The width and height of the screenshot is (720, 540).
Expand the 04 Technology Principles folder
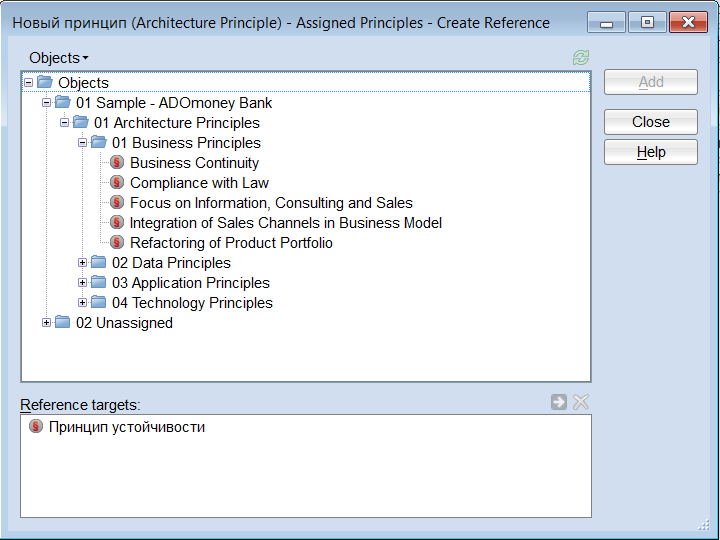(x=82, y=303)
